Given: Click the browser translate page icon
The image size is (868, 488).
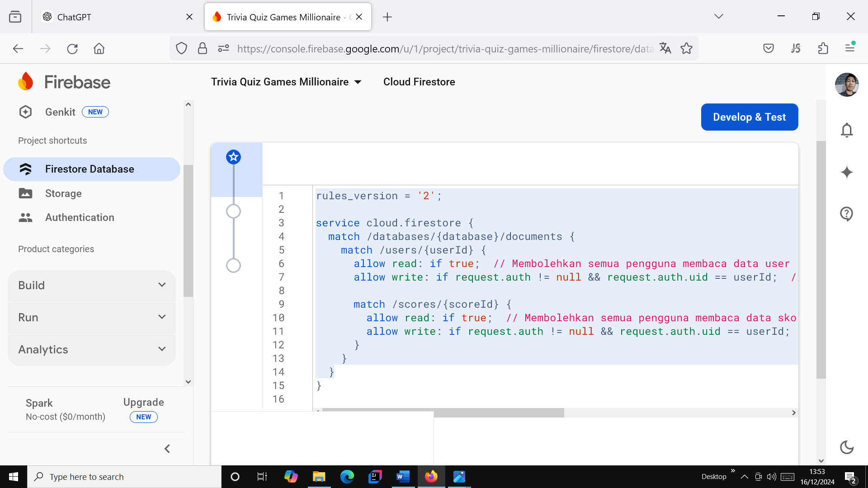Looking at the screenshot, I should (x=665, y=48).
